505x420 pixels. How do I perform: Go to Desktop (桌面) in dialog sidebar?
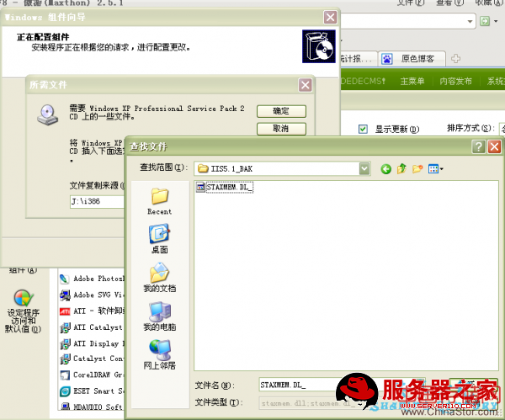pyautogui.click(x=159, y=239)
